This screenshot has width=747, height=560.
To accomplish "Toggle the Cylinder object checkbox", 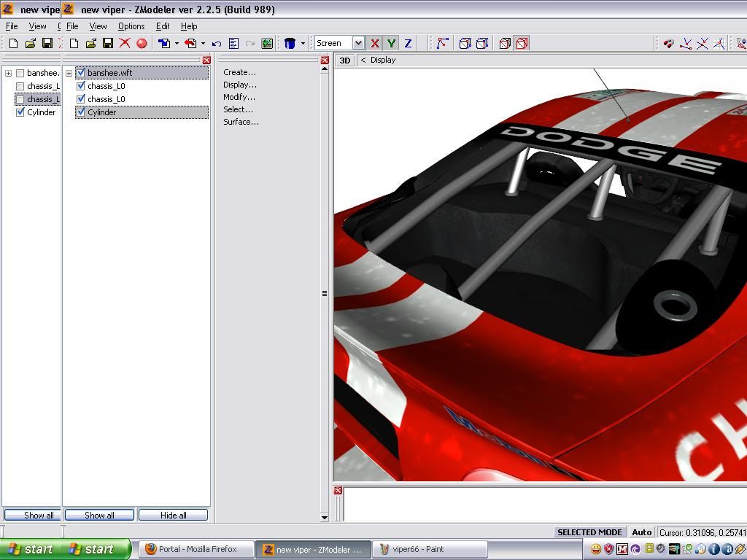I will coord(81,112).
